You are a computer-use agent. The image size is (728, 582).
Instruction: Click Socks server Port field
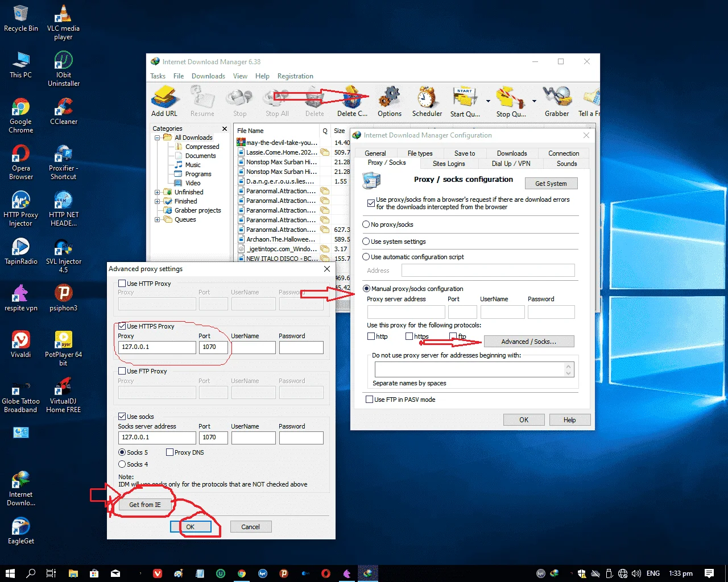pyautogui.click(x=213, y=438)
